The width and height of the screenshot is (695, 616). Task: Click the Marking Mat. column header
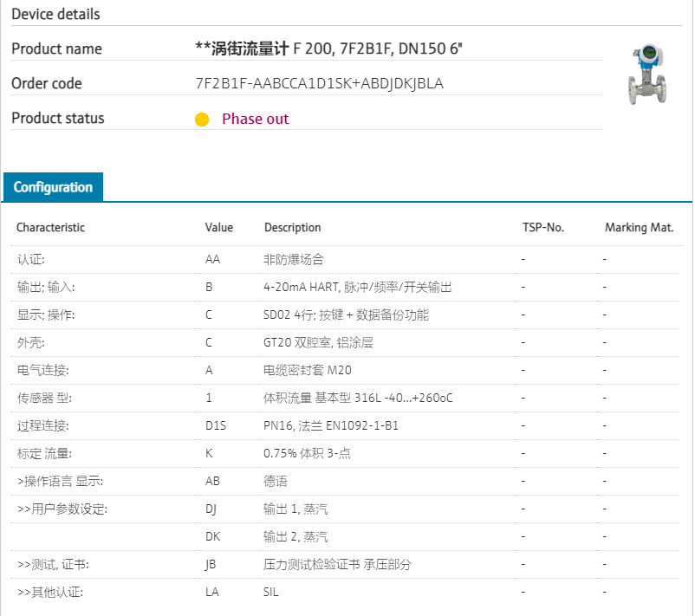click(x=639, y=228)
